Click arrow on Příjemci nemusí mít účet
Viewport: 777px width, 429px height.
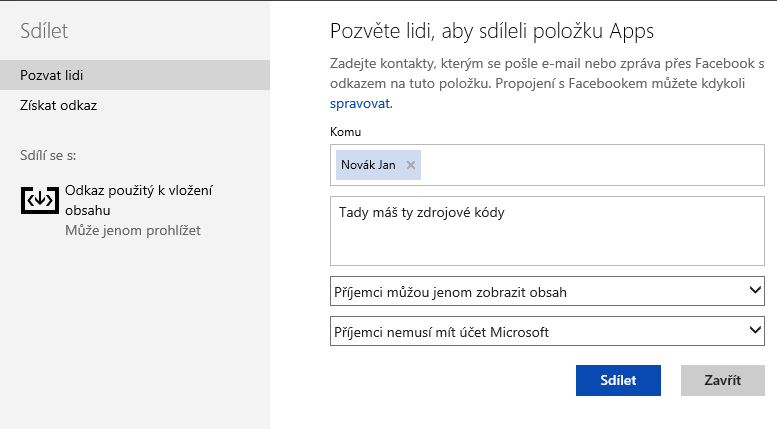point(755,331)
